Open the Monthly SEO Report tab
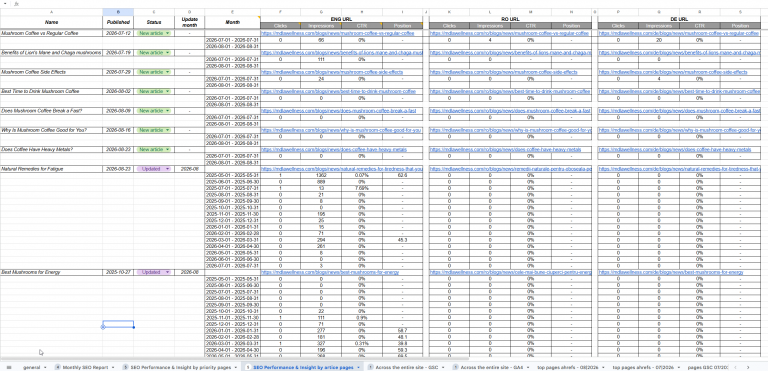 [85, 367]
